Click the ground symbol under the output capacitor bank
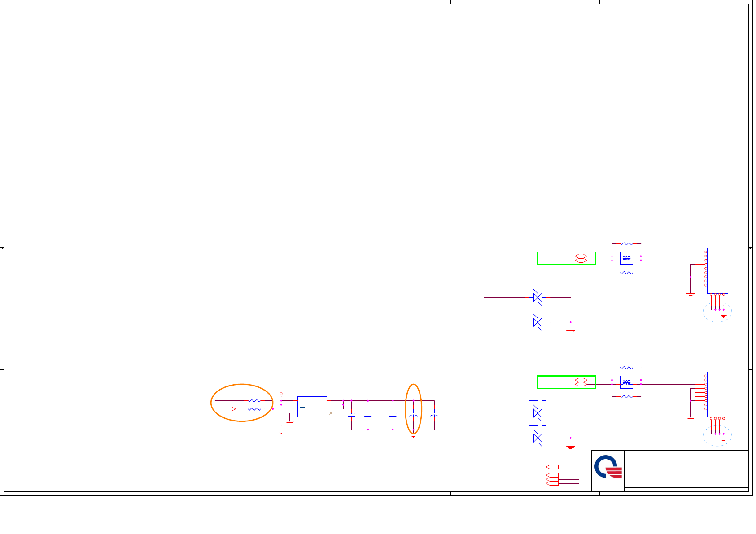This screenshot has width=756, height=534. tap(414, 434)
